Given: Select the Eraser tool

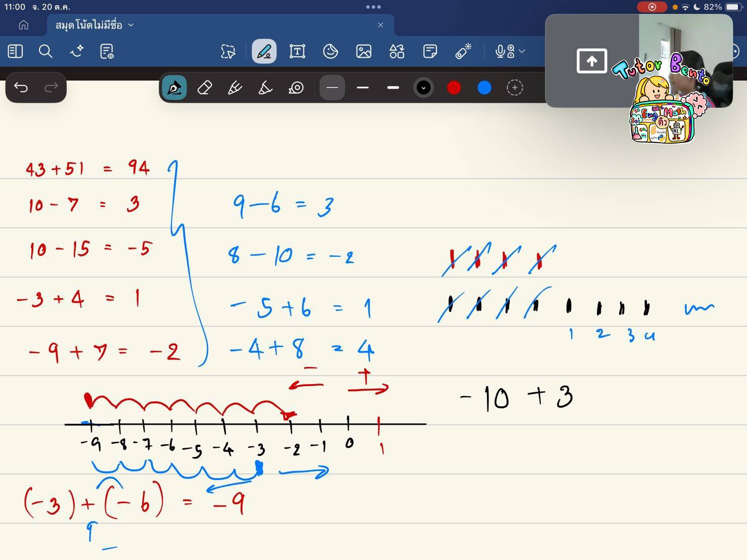Looking at the screenshot, I should 204,87.
